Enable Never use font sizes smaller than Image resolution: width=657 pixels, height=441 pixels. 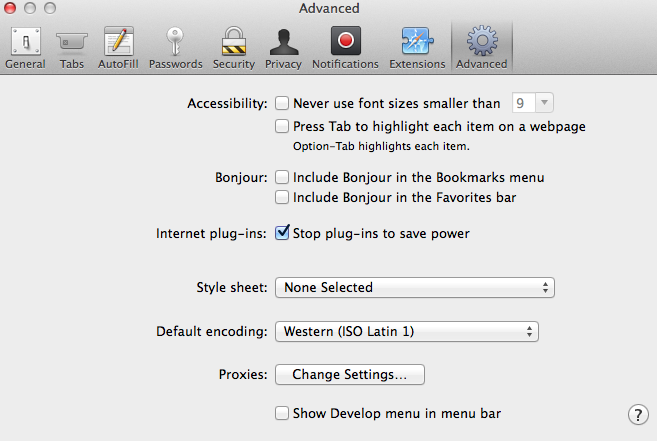pyautogui.click(x=282, y=103)
